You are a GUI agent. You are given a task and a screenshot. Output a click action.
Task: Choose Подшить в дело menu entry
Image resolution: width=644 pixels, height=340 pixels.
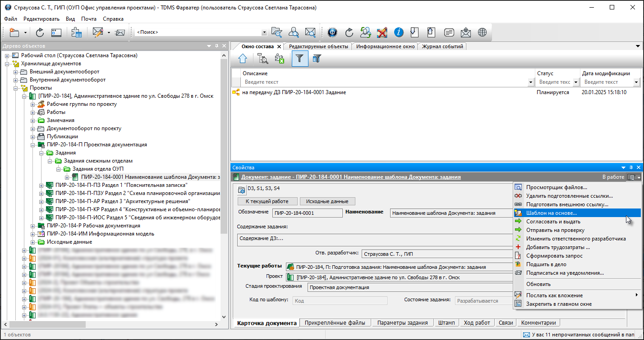click(577, 264)
